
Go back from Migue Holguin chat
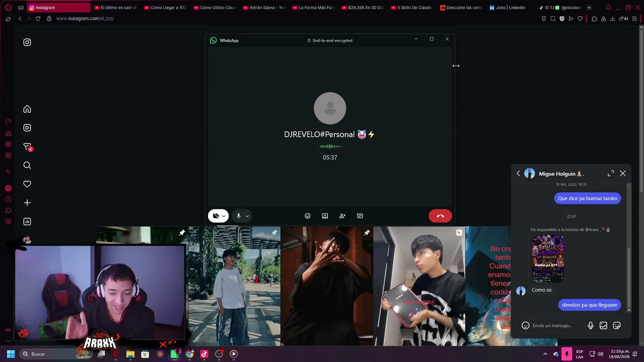(518, 173)
